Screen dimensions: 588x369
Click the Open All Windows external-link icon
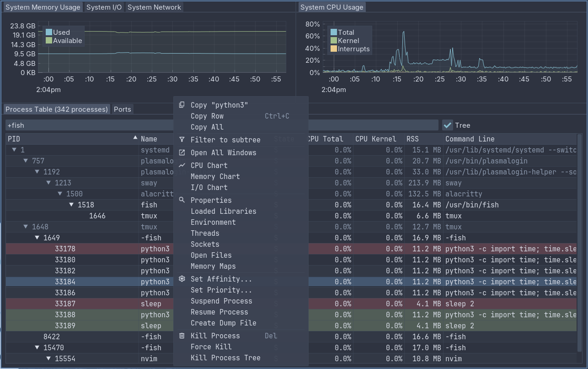pos(182,152)
